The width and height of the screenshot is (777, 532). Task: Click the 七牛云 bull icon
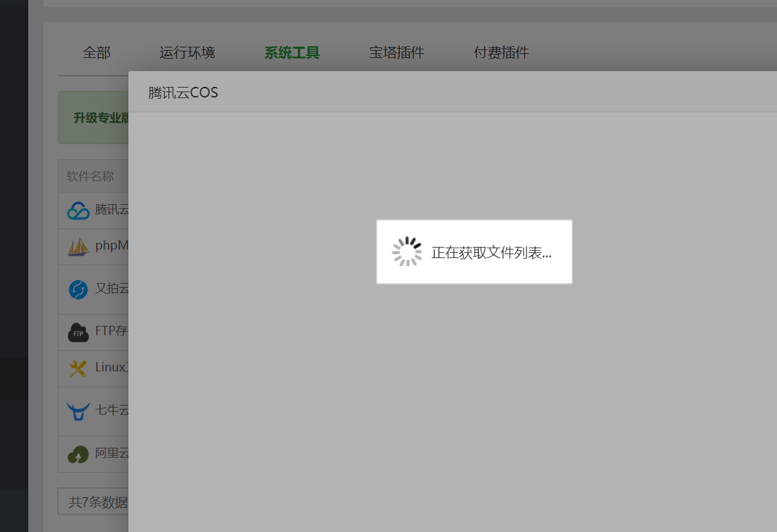78,411
